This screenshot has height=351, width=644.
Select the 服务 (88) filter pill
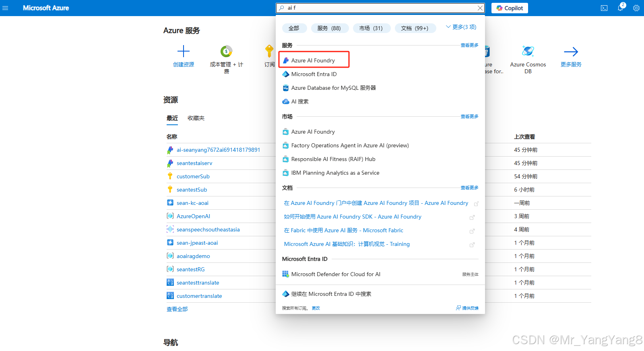point(329,28)
